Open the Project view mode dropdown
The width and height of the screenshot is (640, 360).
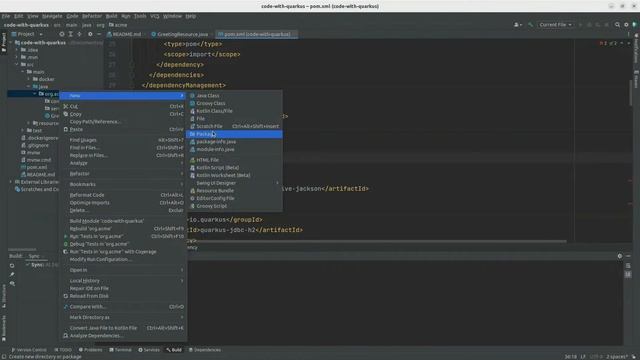28,34
